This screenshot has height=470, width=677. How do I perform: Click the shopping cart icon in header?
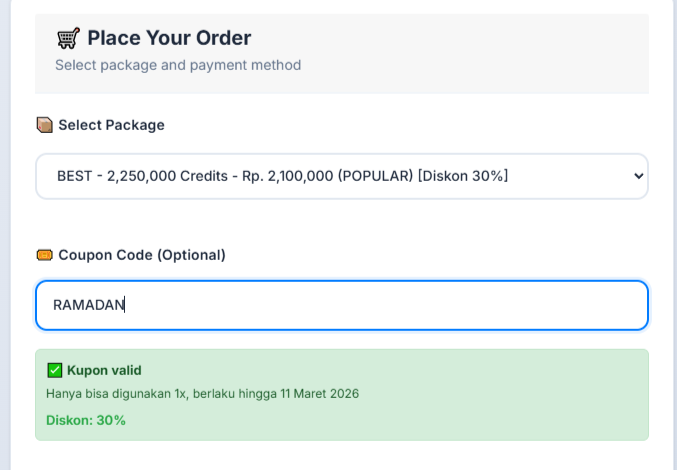[x=68, y=39]
